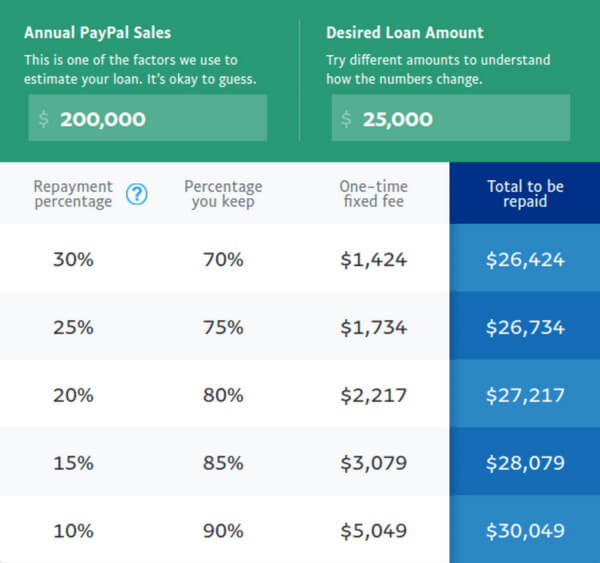Image resolution: width=600 pixels, height=563 pixels.
Task: Select the $26,424 total repaid cell
Action: (x=525, y=260)
